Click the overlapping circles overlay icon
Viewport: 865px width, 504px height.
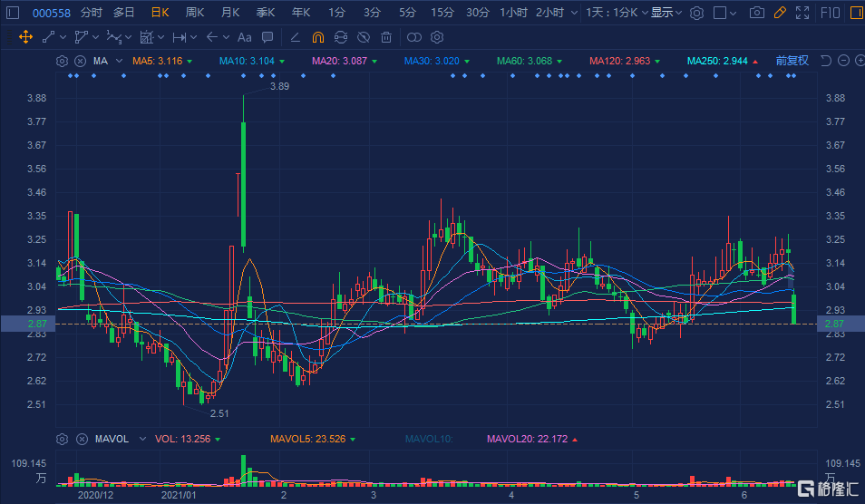413,37
